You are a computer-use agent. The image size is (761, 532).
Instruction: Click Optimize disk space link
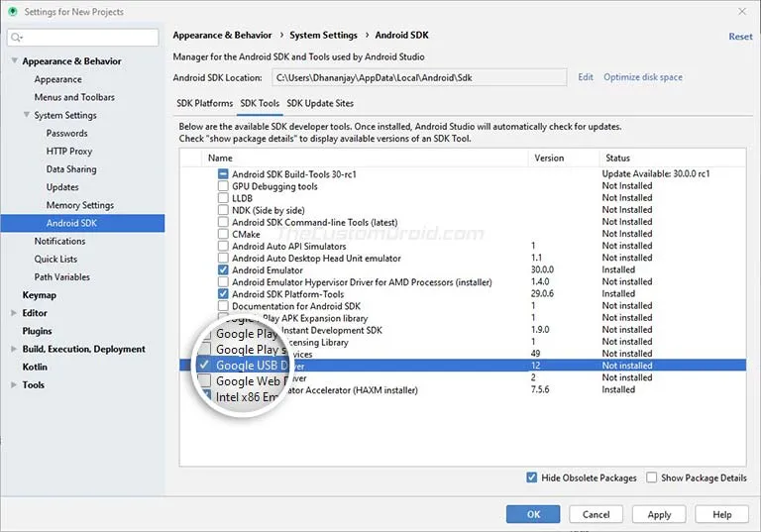[642, 77]
